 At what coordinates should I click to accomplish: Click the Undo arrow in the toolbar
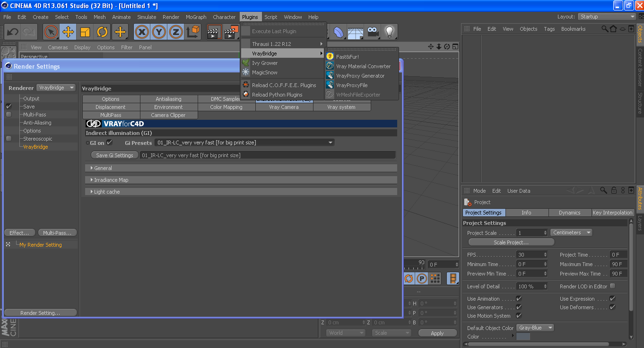[12, 32]
